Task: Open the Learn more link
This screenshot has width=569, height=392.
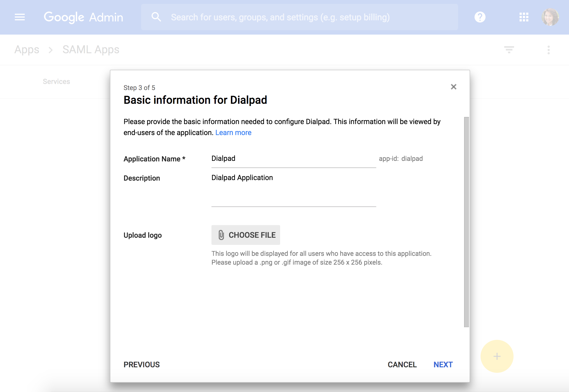Action: [x=233, y=133]
